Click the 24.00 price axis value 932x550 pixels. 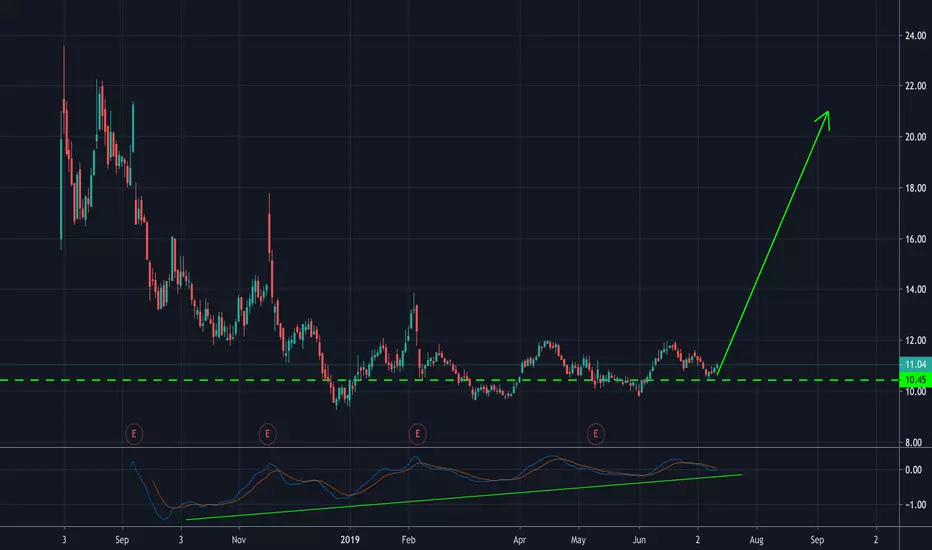[x=915, y=36]
